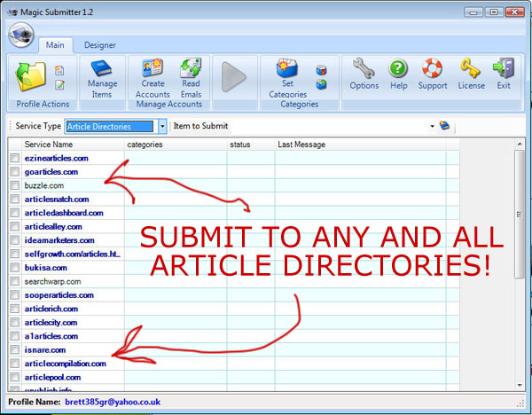532x415 pixels.
Task: Sort by the Service Name column header
Action: coord(73,145)
